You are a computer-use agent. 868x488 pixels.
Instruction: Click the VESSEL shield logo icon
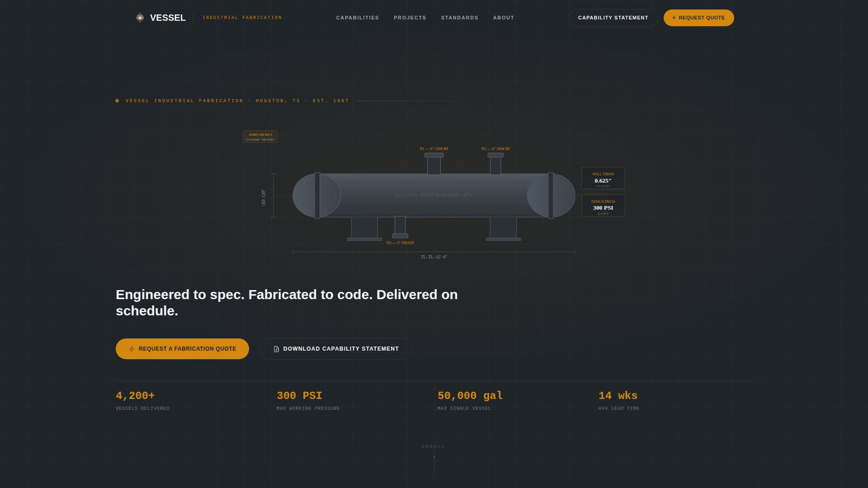coord(140,18)
